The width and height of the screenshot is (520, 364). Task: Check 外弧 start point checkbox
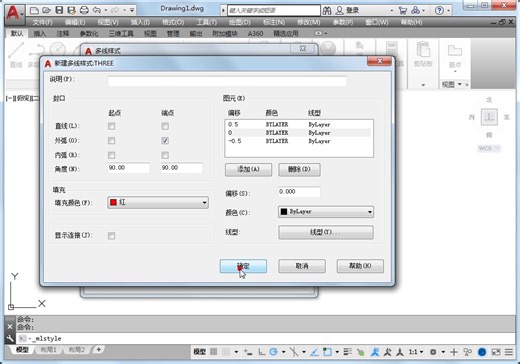pyautogui.click(x=112, y=141)
